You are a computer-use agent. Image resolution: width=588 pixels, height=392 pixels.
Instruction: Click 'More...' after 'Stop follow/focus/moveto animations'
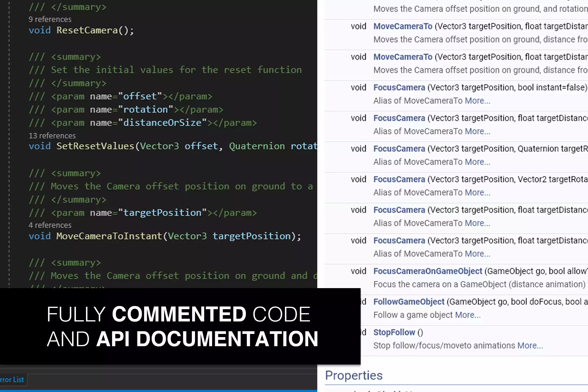click(x=530, y=345)
